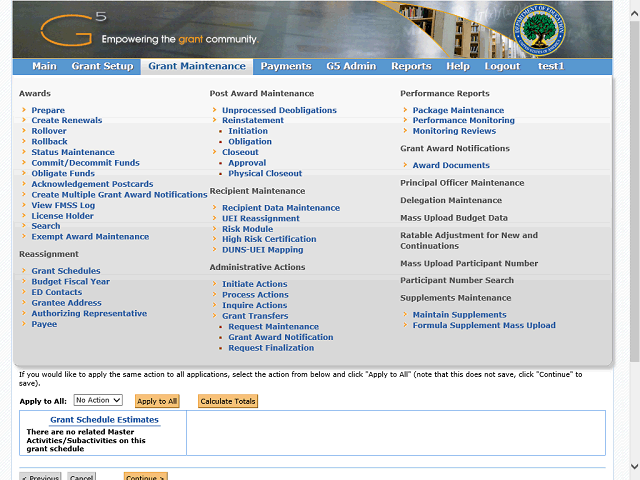Open Acknowledgement Postcards

(92, 184)
